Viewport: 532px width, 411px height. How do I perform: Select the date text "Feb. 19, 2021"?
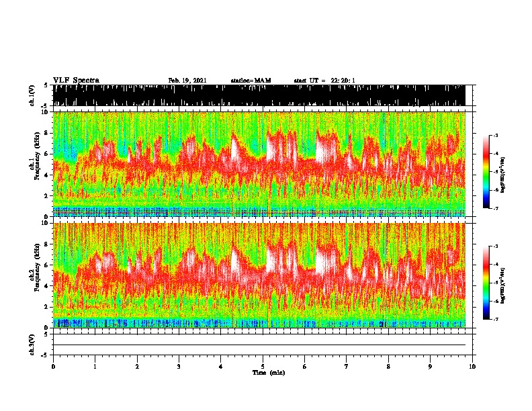(x=187, y=81)
